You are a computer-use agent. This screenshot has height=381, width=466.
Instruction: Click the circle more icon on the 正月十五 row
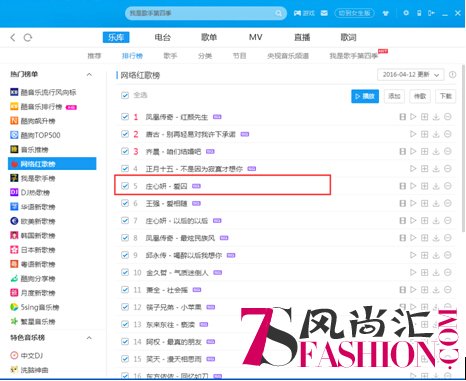click(x=448, y=168)
